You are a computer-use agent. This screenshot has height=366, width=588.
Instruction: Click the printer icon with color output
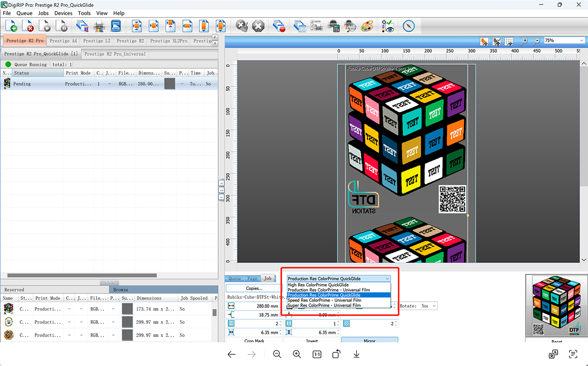click(x=99, y=26)
